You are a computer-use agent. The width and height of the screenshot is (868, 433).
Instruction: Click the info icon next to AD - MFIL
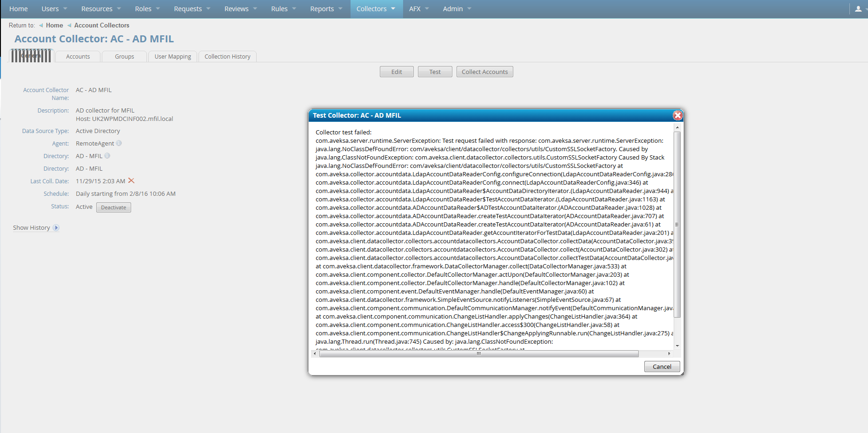(107, 156)
